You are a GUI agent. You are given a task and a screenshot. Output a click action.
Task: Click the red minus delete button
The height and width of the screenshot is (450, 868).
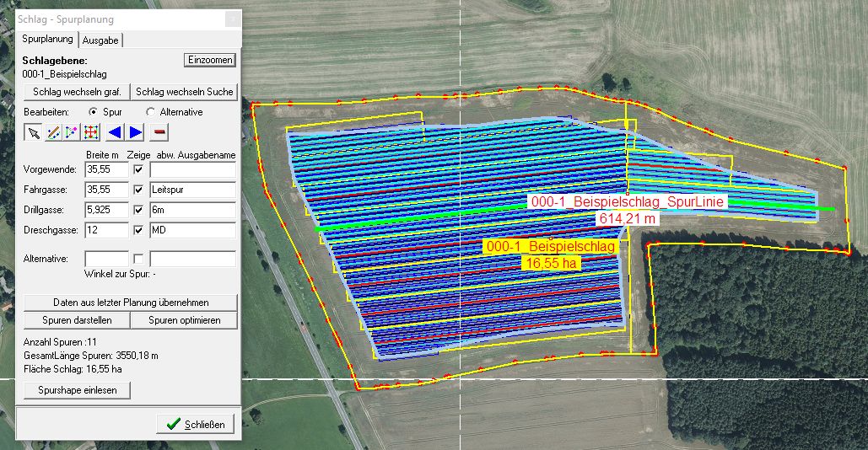pyautogui.click(x=159, y=132)
